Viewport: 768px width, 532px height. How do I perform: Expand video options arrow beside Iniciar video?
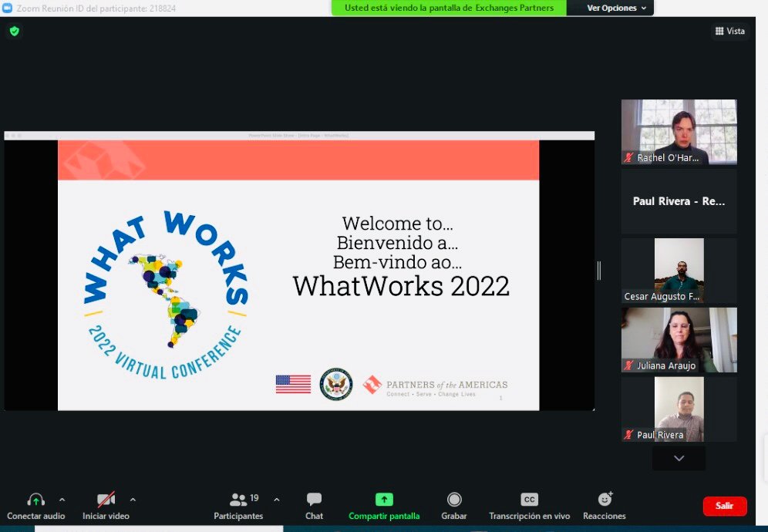point(133,500)
